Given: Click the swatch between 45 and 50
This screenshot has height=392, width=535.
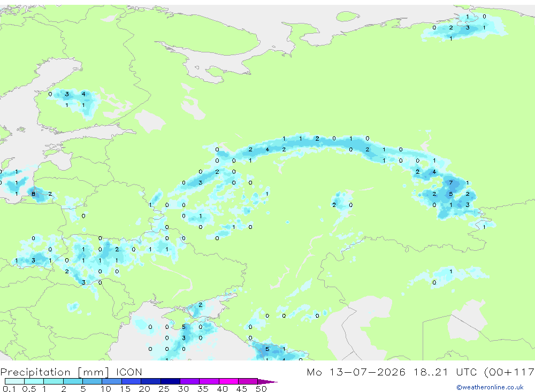Looking at the screenshot, I should click(x=248, y=381).
